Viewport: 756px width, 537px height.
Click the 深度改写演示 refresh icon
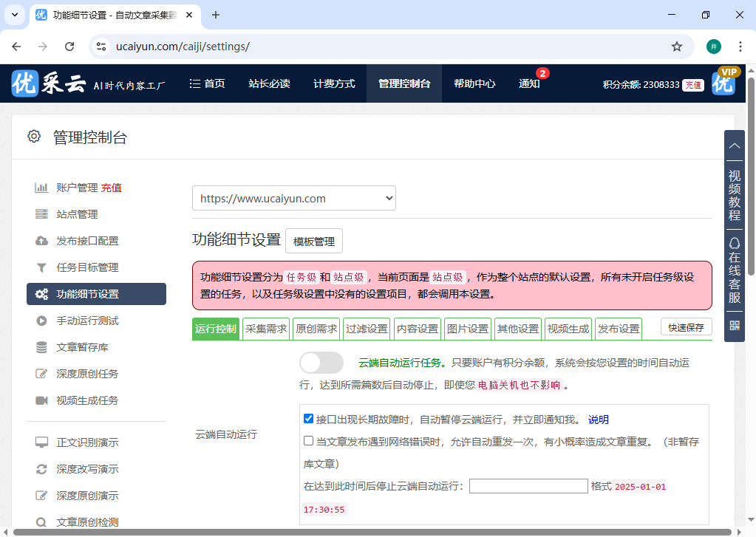tap(43, 468)
